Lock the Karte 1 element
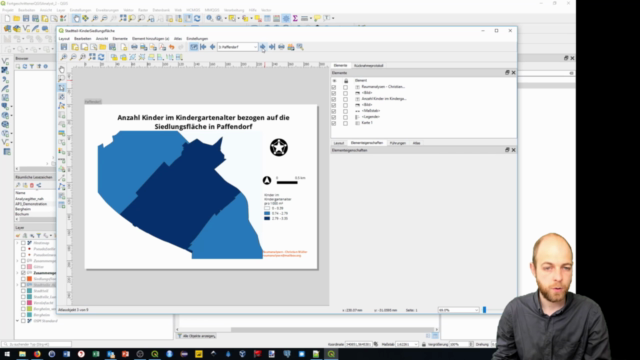 pyautogui.click(x=345, y=123)
